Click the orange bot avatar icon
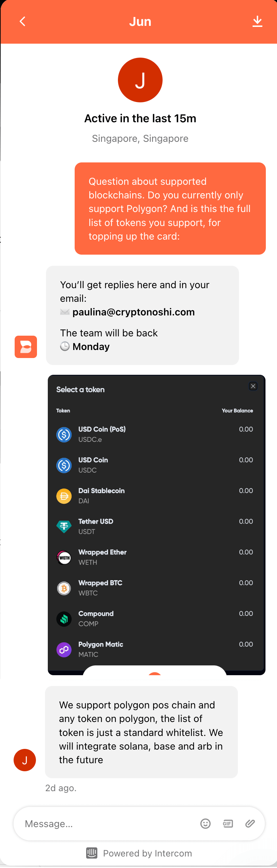Screen dimensions: 277x868 click(26, 347)
